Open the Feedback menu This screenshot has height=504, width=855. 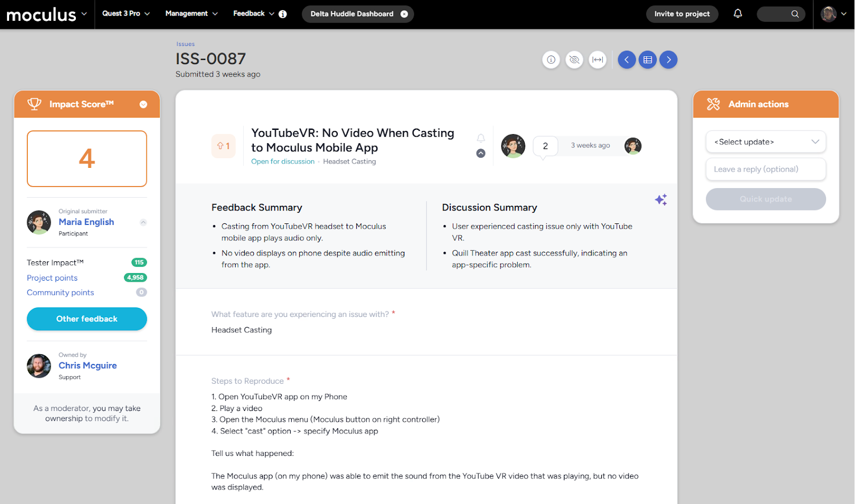(253, 14)
